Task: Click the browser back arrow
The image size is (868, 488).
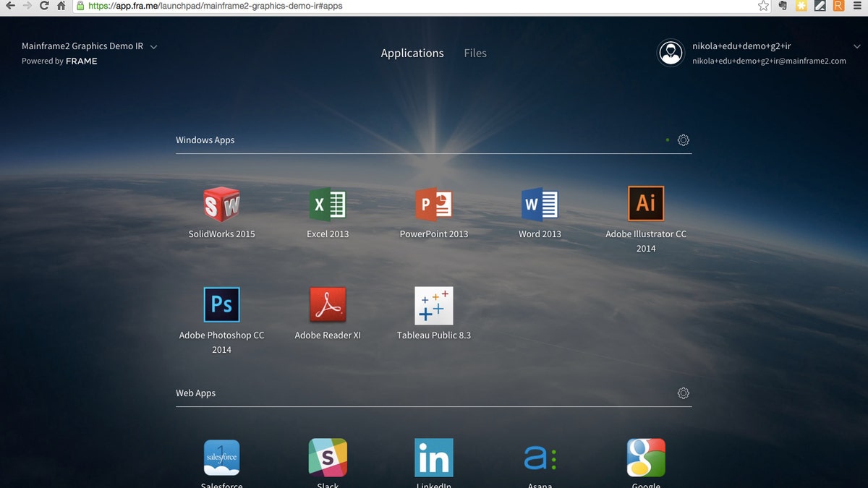Action: click(10, 6)
